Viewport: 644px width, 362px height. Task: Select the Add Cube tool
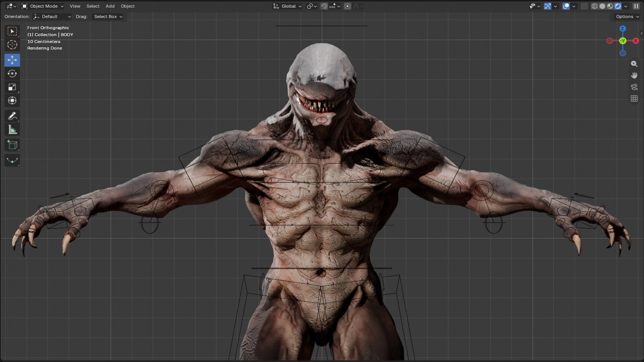[x=12, y=145]
